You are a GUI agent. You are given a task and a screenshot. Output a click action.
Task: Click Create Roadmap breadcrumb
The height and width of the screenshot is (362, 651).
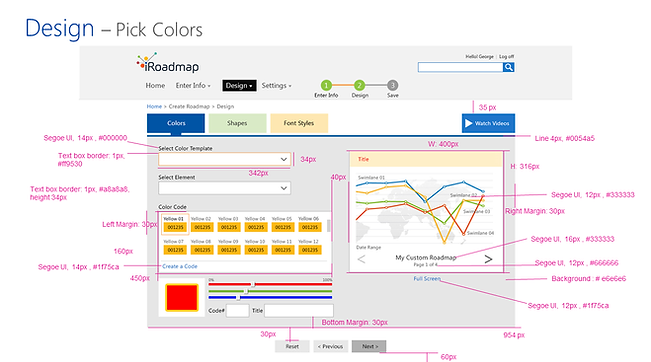click(189, 107)
